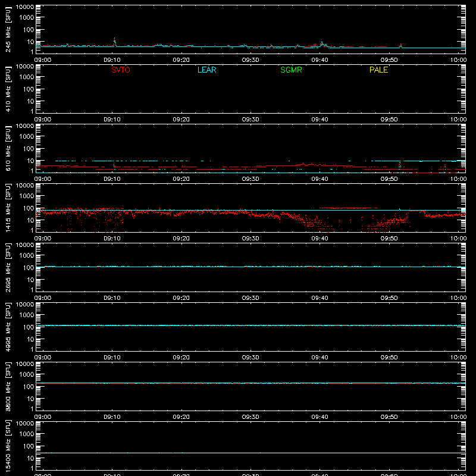
Task: Click the 245 MHz burst spike near 09:10
Action: [114, 42]
